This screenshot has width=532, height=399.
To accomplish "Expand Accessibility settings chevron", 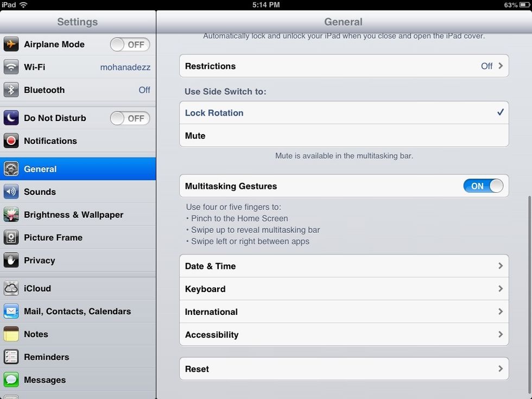I will (500, 334).
